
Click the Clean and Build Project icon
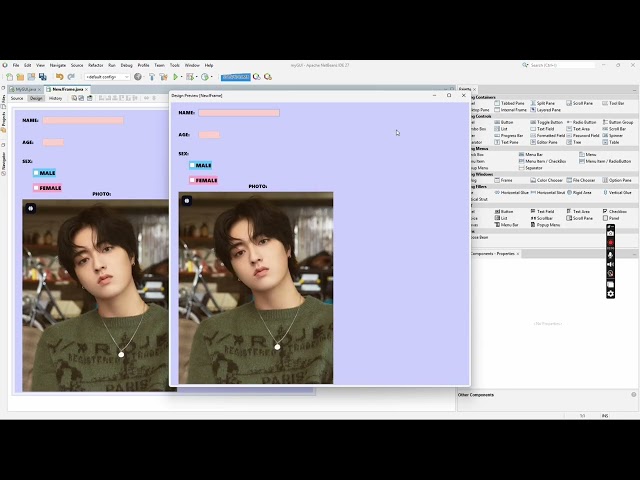pos(163,77)
